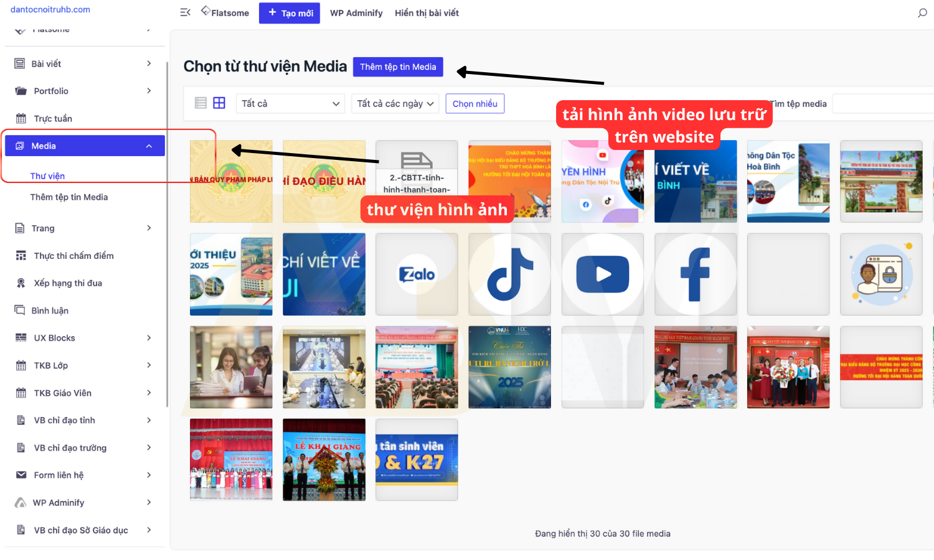Open Hiển thị bài viết menu
Image resolution: width=934 pixels, height=560 pixels.
(427, 13)
